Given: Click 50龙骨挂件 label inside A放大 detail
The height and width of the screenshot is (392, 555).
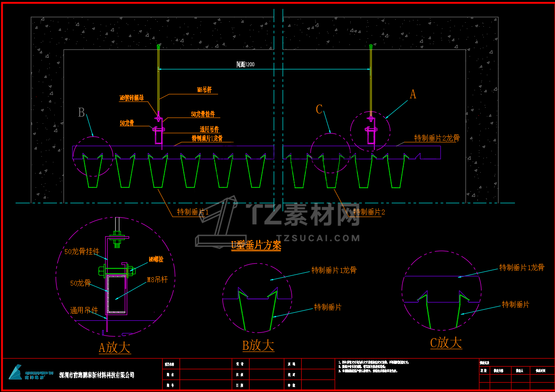Looking at the screenshot, I should [82, 252].
